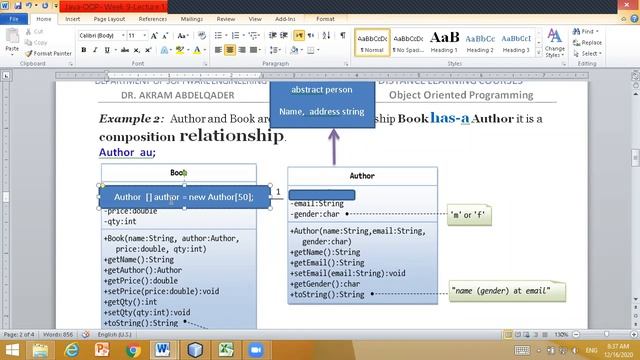Image resolution: width=640 pixels, height=360 pixels.
Task: Open Change Case dropdown
Action: [182, 36]
